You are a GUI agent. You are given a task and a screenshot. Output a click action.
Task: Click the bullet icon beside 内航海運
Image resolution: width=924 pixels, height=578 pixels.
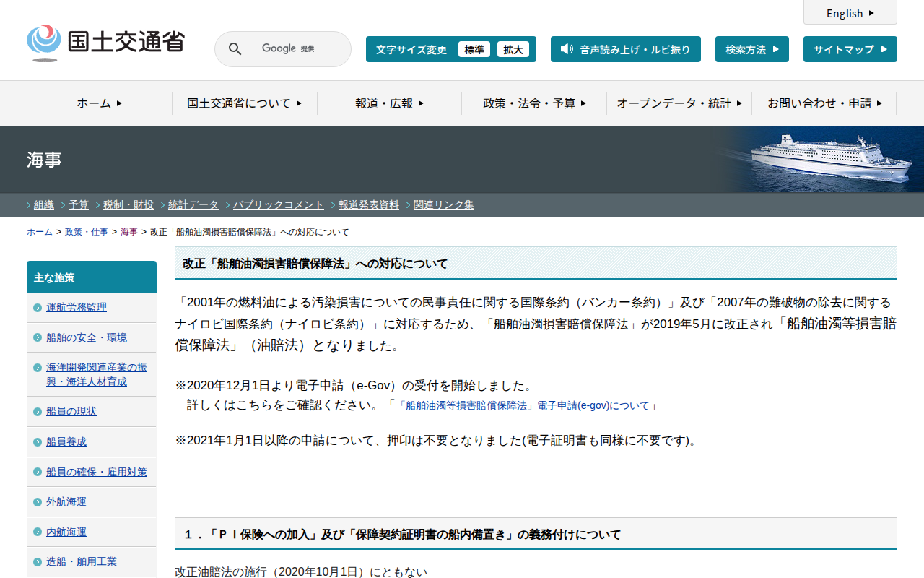tap(38, 532)
